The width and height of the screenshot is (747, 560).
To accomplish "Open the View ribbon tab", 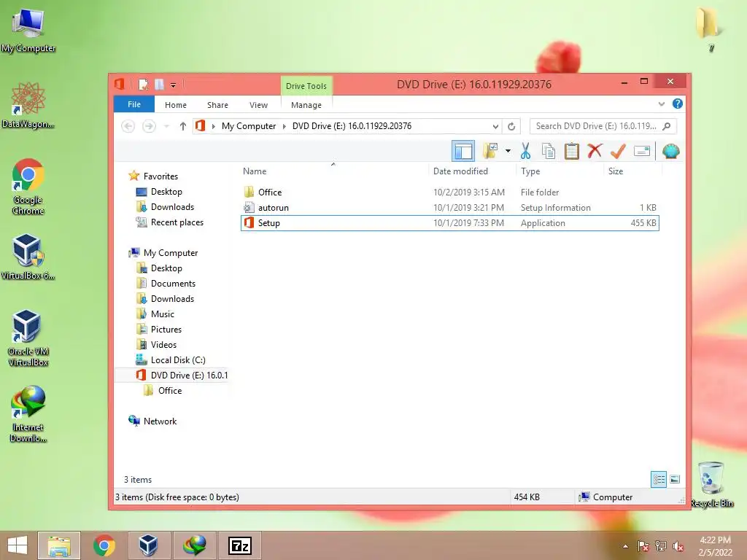I will coord(258,105).
